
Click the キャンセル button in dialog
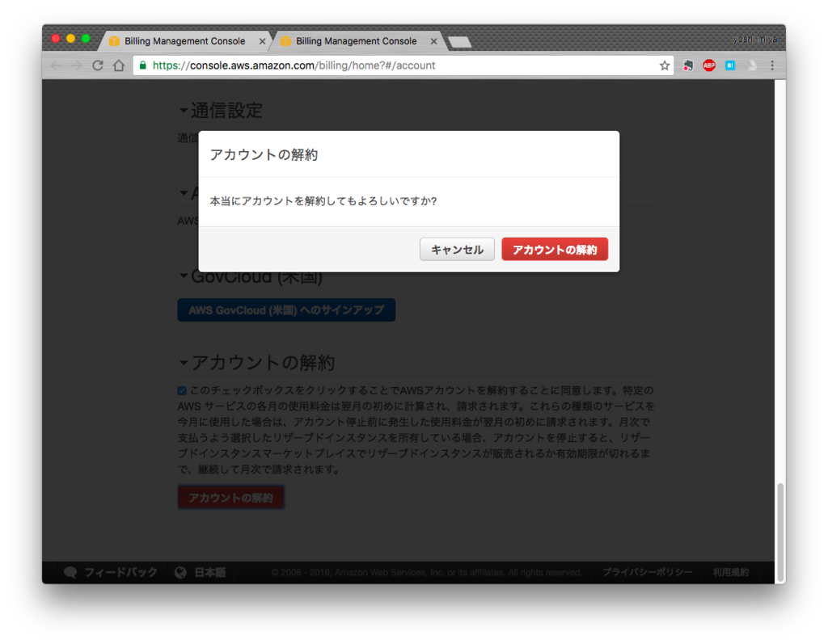457,249
